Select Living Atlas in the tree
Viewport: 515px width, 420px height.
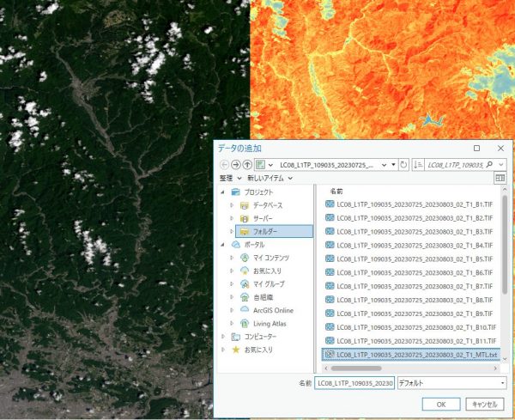(270, 324)
